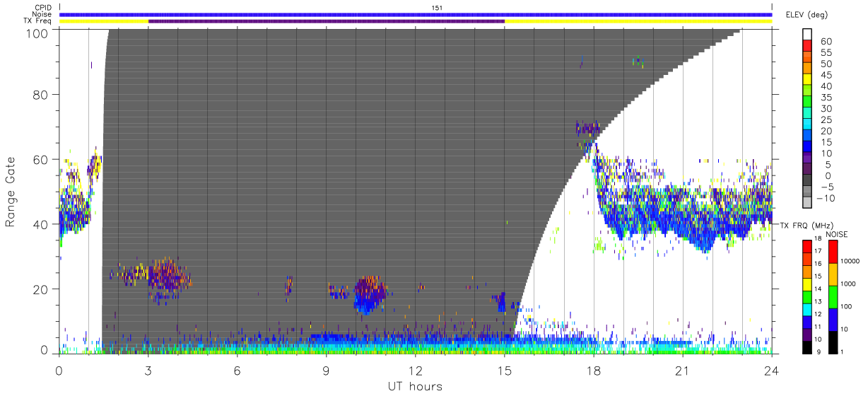Click the 'Noise' row label at top left
868x401 pixels.
[42, 14]
